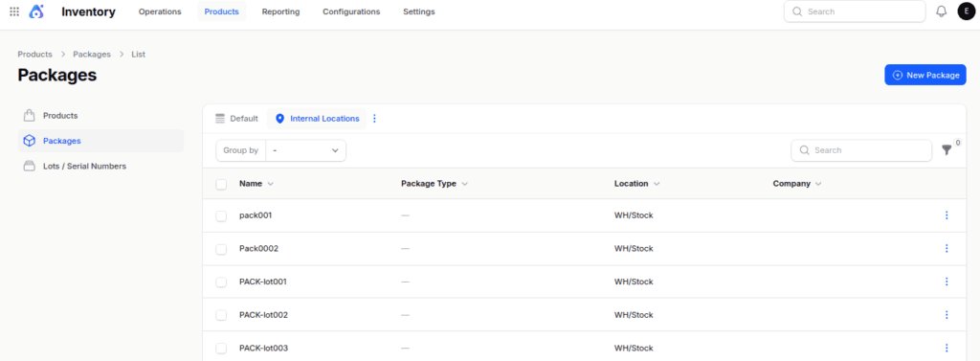Click the blue Inventory app logo
980x361 pixels.
[x=37, y=11]
